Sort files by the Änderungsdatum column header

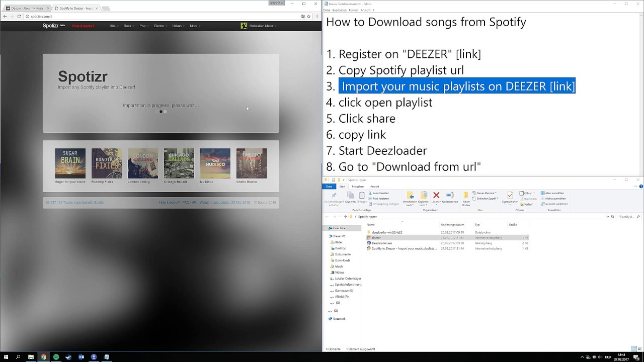click(x=452, y=225)
